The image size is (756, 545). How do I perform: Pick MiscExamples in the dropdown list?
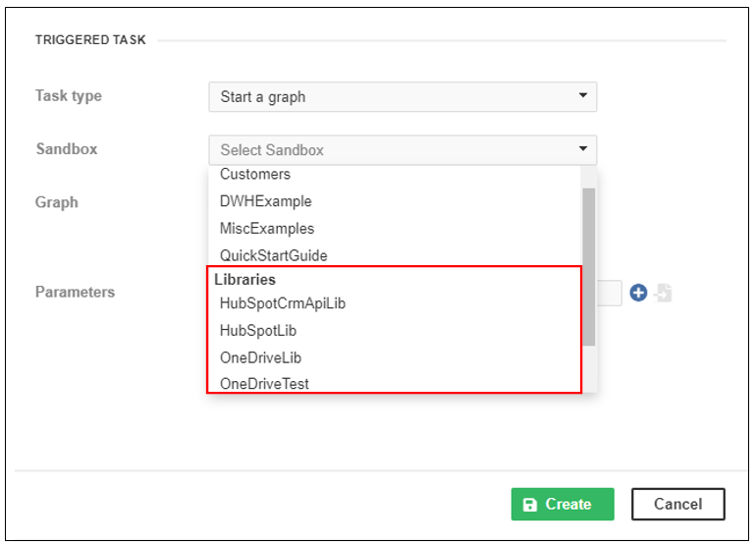point(267,228)
